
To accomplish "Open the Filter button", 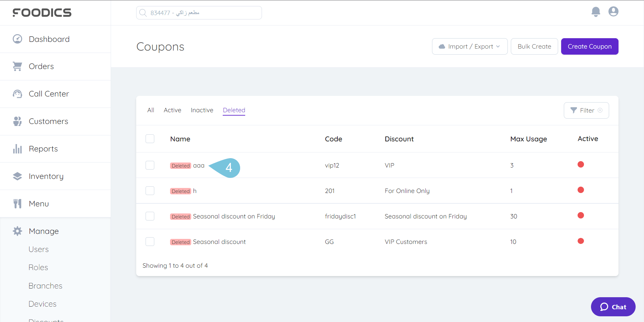I will [586, 110].
